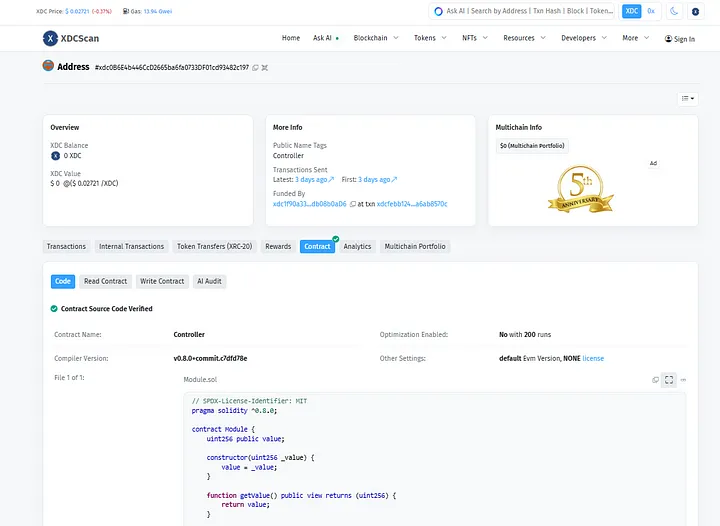Click the permalink icon for Module.sol
Viewport: 720px width, 526px height.
684,380
